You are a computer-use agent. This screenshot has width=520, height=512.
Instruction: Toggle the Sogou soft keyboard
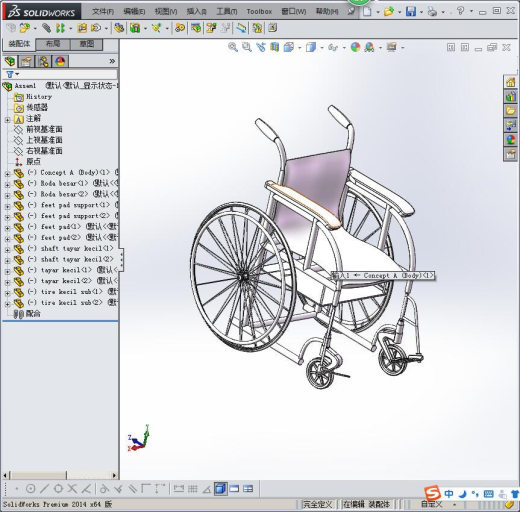tap(488, 493)
